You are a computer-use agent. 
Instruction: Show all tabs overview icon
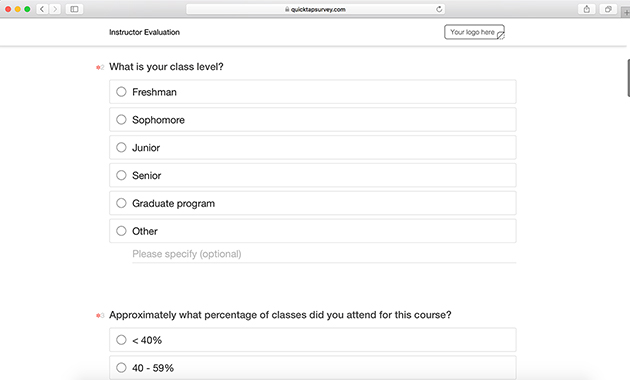click(x=608, y=9)
